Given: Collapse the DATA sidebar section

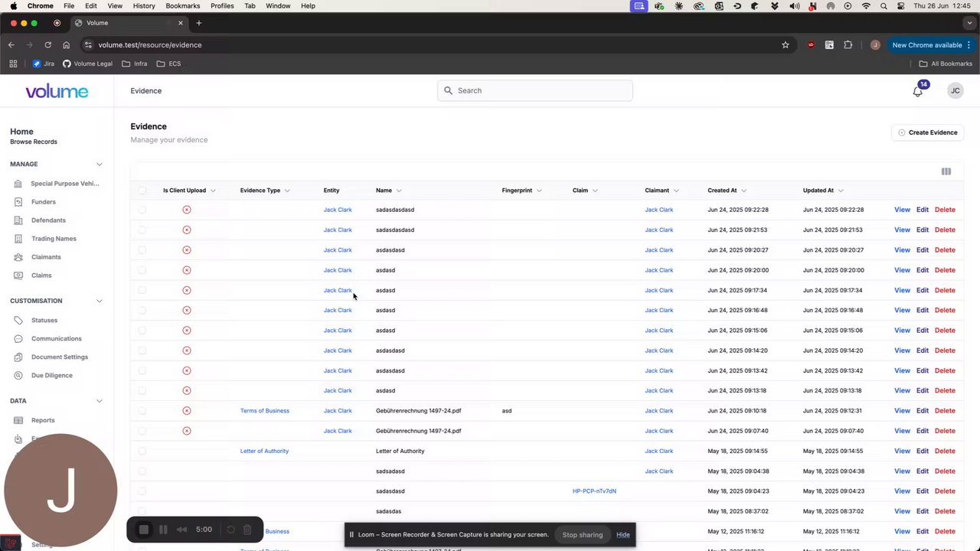Looking at the screenshot, I should coord(100,401).
